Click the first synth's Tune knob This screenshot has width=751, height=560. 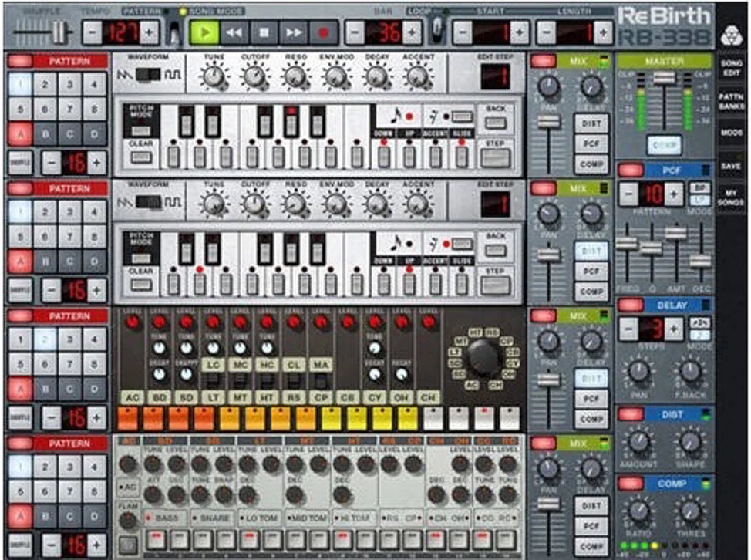click(x=214, y=77)
